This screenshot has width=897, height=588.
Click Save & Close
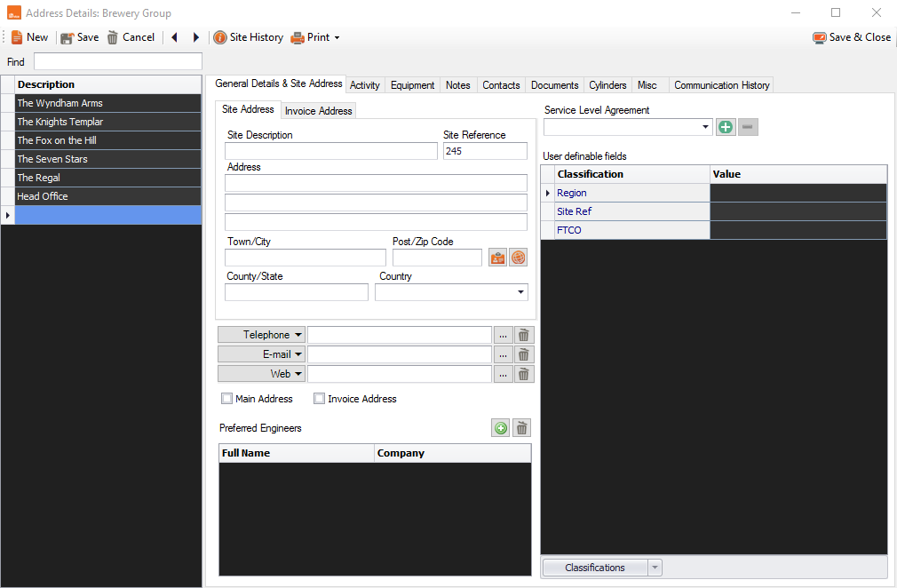coord(851,37)
